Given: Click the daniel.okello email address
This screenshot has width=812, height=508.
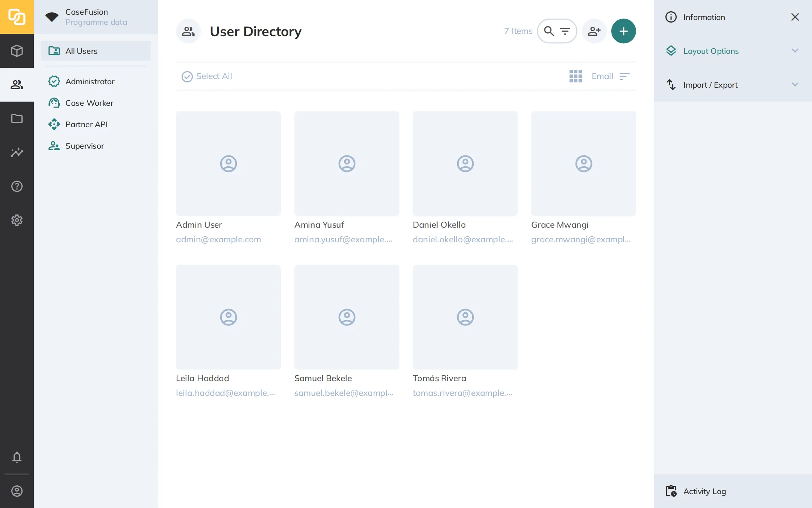Looking at the screenshot, I should coord(463,239).
